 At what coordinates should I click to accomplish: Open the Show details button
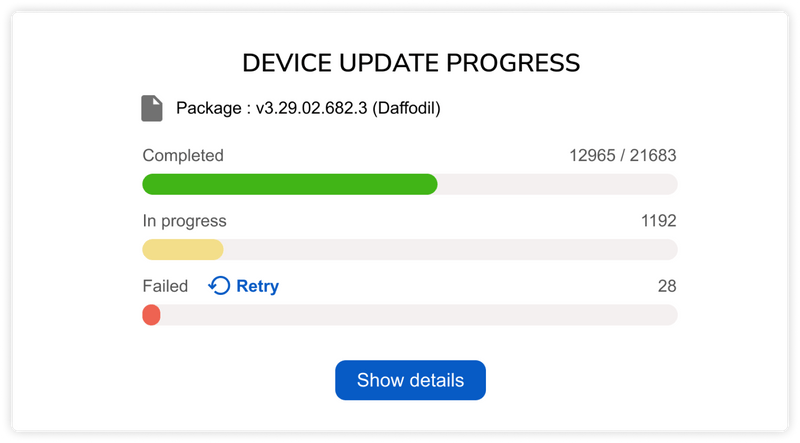[x=410, y=380]
